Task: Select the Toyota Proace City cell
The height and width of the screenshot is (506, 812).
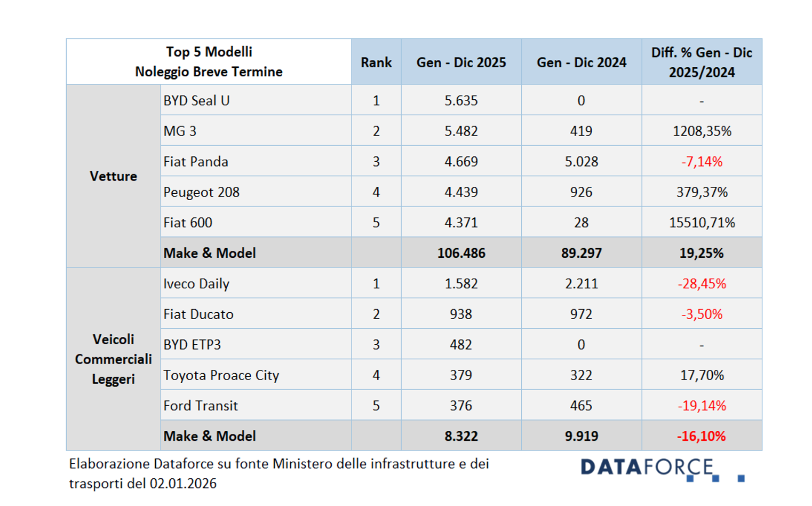Action: pyautogui.click(x=221, y=375)
